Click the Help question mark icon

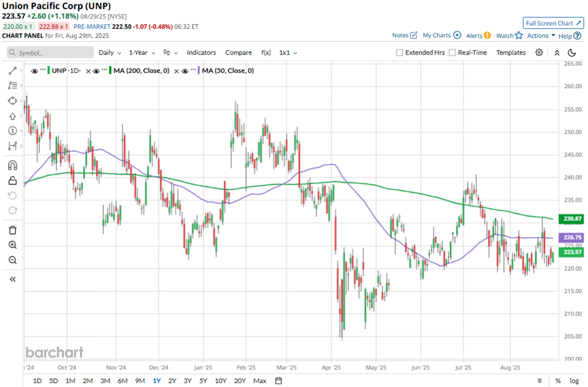pyautogui.click(x=577, y=36)
